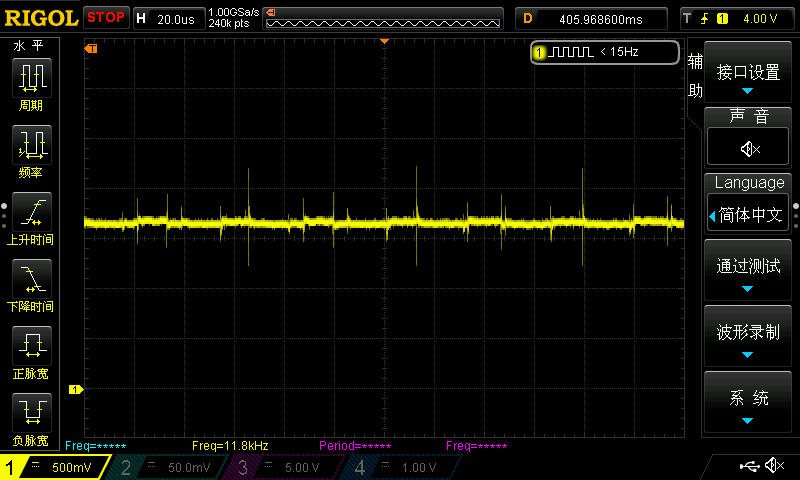
Task: Click the 水平 horizontal menu label
Action: point(29,46)
